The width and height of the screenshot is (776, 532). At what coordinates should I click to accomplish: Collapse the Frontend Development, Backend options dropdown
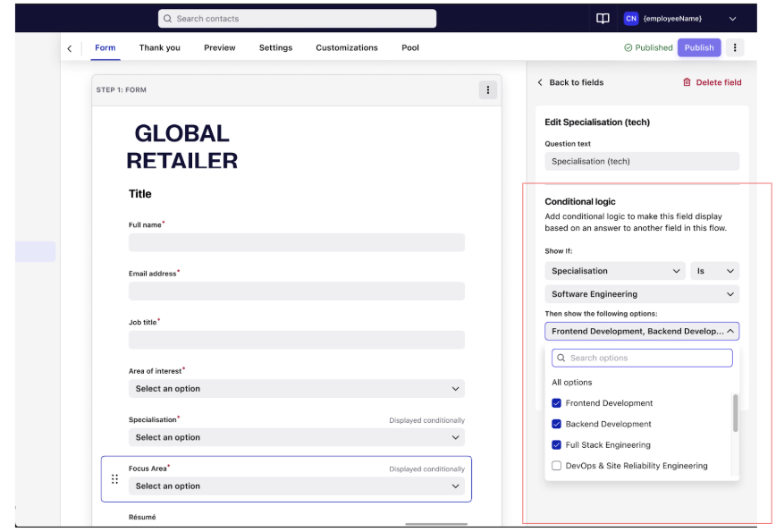pos(642,331)
